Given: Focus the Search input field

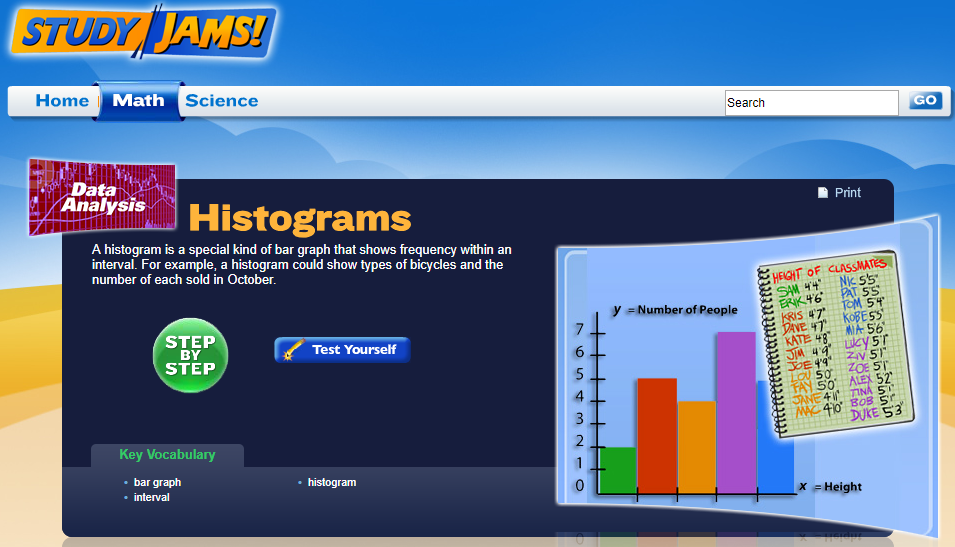Looking at the screenshot, I should 811,102.
